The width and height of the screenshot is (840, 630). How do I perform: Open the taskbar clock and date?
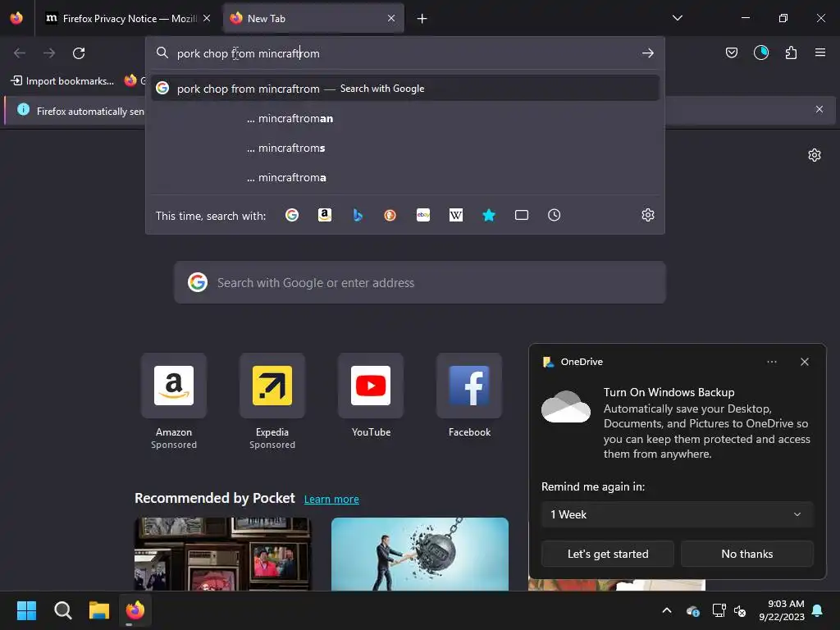pyautogui.click(x=781, y=610)
